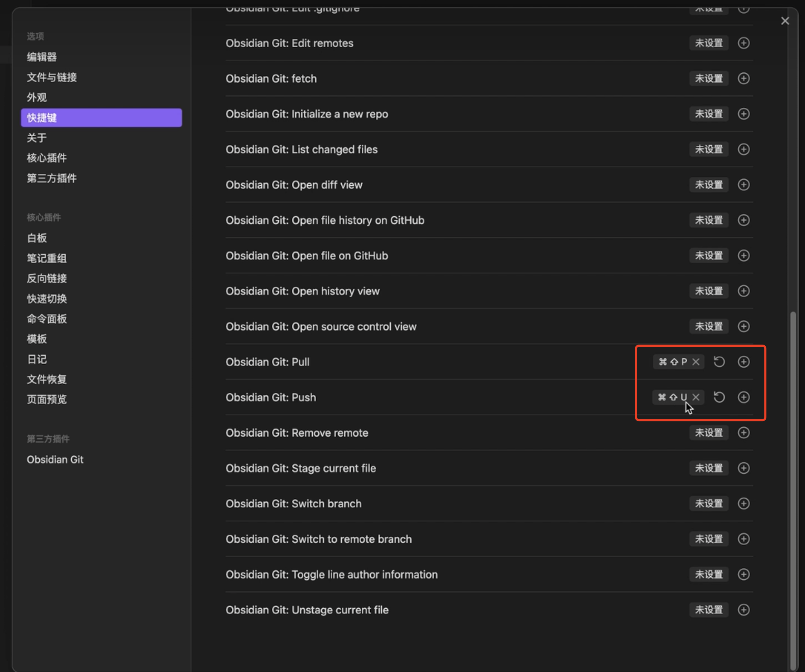Add hotkey for Open source control view
This screenshot has width=805, height=672.
(743, 326)
